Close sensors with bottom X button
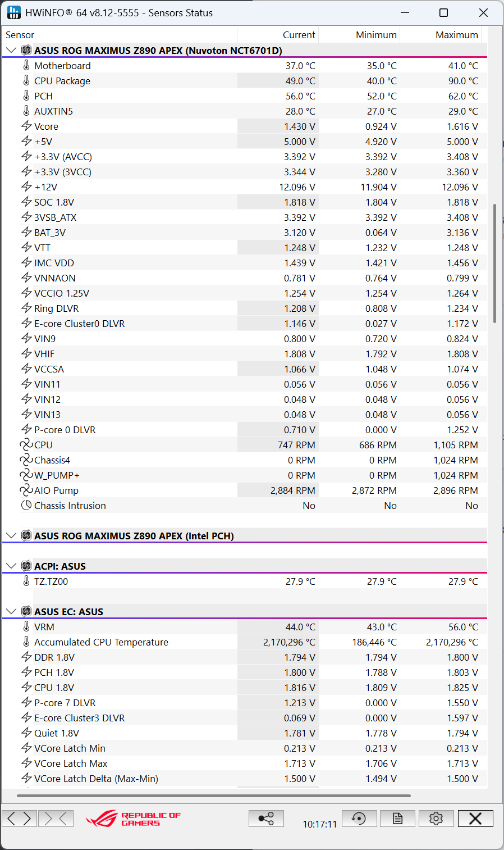Image resolution: width=504 pixels, height=850 pixels. click(475, 819)
